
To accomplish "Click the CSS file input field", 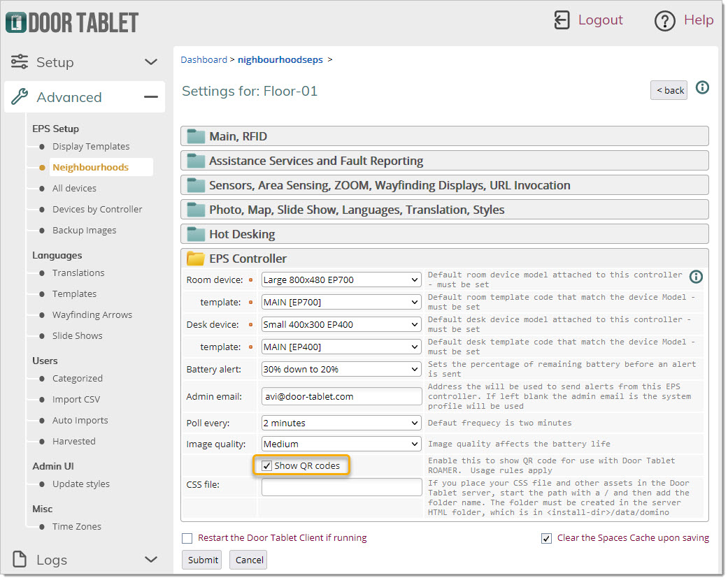I will [x=341, y=487].
